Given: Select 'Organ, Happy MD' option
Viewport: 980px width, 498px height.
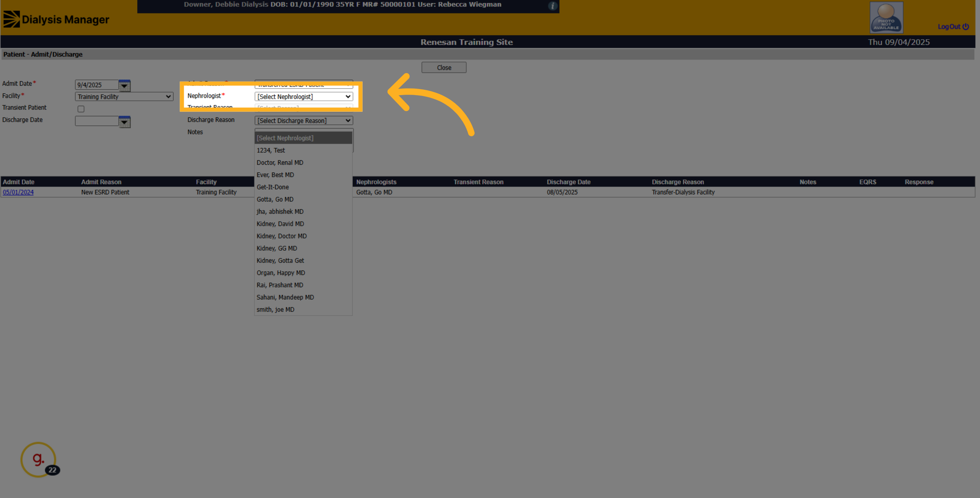Looking at the screenshot, I should 303,273.
